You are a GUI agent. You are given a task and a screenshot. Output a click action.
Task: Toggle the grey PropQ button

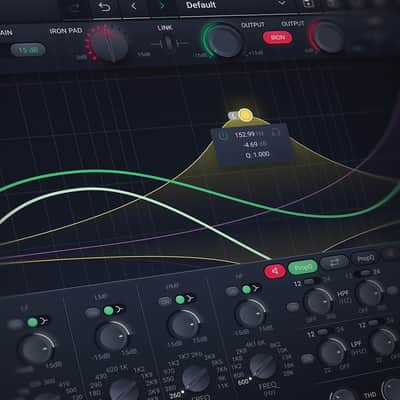point(365,258)
